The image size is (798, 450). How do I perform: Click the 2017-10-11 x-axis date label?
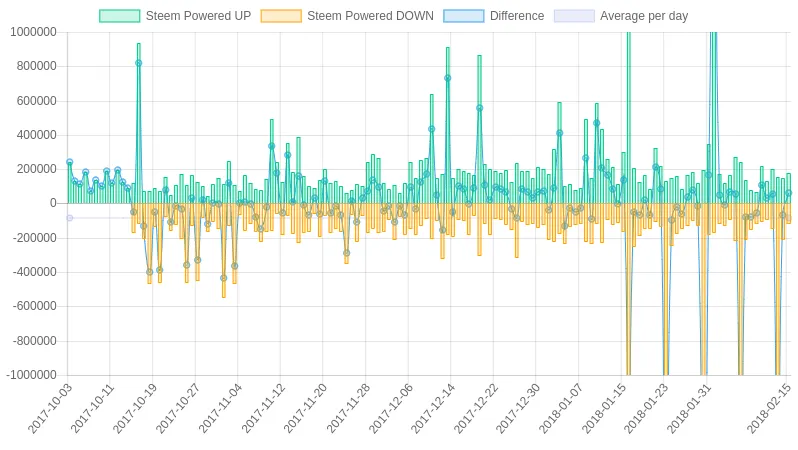tap(93, 409)
